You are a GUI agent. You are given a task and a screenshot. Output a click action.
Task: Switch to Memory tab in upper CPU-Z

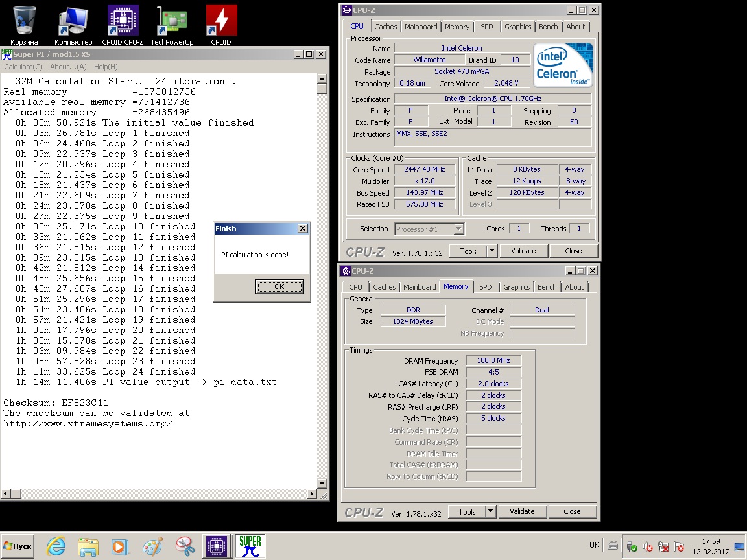point(457,27)
